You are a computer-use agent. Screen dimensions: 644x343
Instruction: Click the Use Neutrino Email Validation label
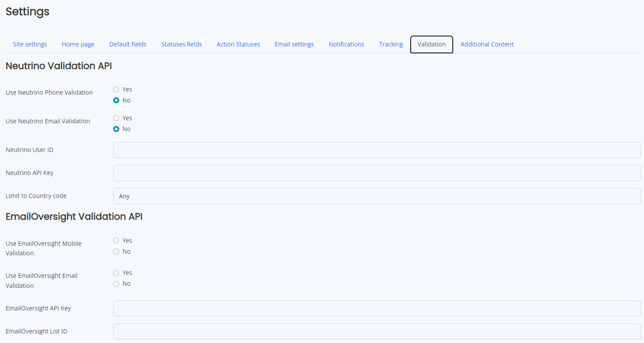[48, 121]
